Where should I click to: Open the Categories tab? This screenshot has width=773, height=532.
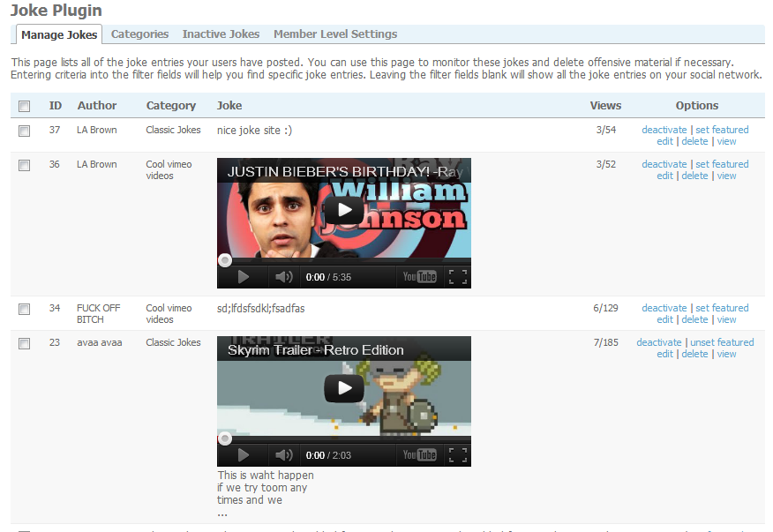point(139,34)
